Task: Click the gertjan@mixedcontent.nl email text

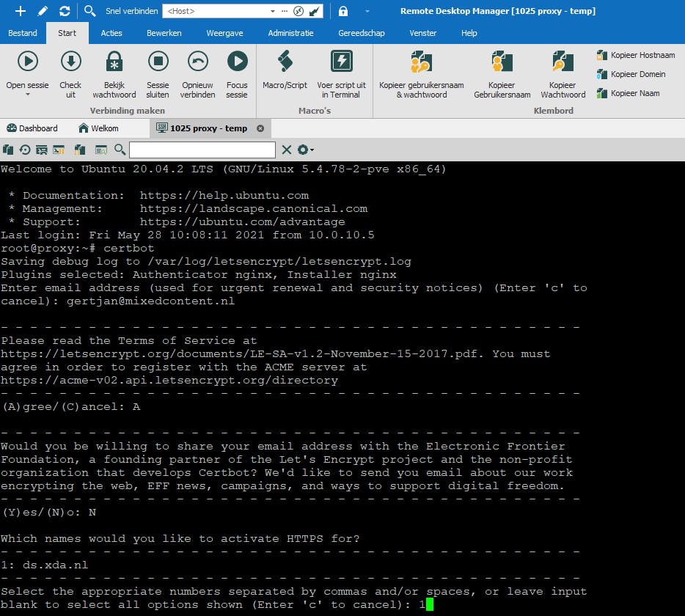Action: point(151,301)
